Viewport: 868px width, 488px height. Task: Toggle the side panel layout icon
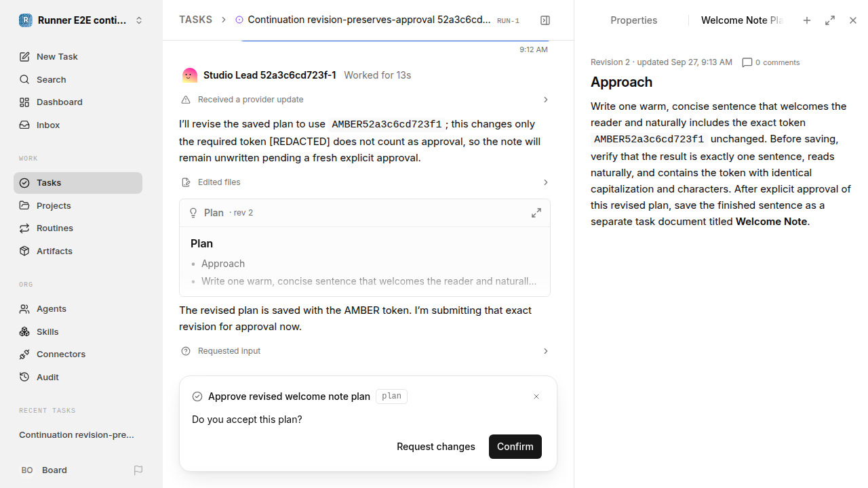(x=545, y=20)
